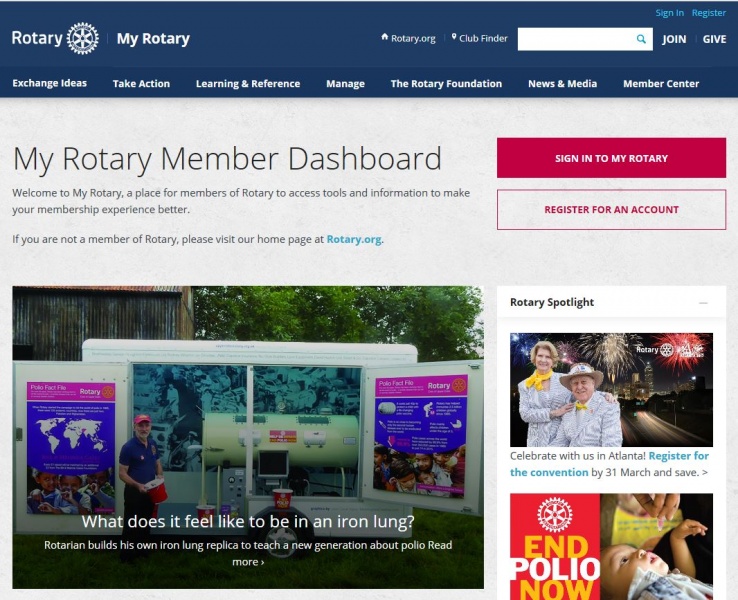Screen dimensions: 738x600
Task: Click the 'Read more' iron lung link
Action: pyautogui.click(x=248, y=562)
